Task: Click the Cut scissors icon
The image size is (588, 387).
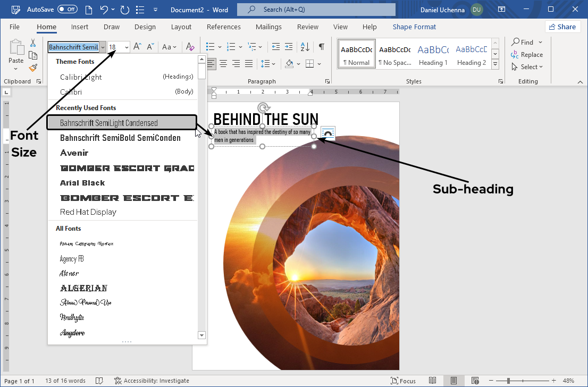Action: [x=33, y=43]
